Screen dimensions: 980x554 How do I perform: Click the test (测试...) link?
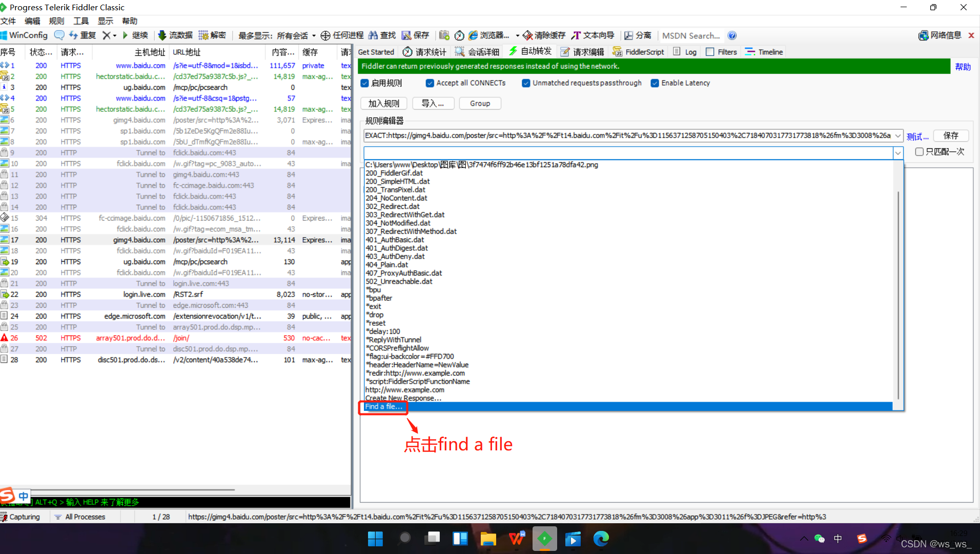(917, 136)
